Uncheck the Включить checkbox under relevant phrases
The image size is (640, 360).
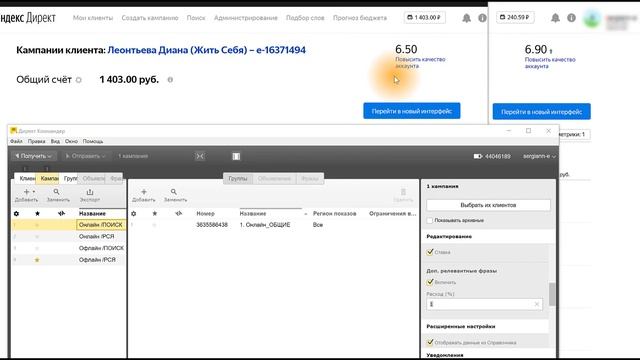[x=430, y=282]
